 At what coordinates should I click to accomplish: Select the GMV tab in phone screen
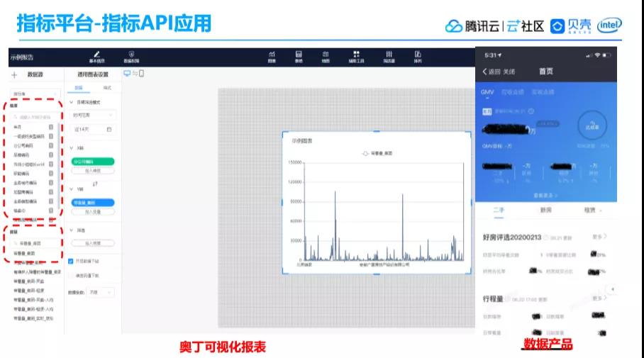tap(487, 92)
